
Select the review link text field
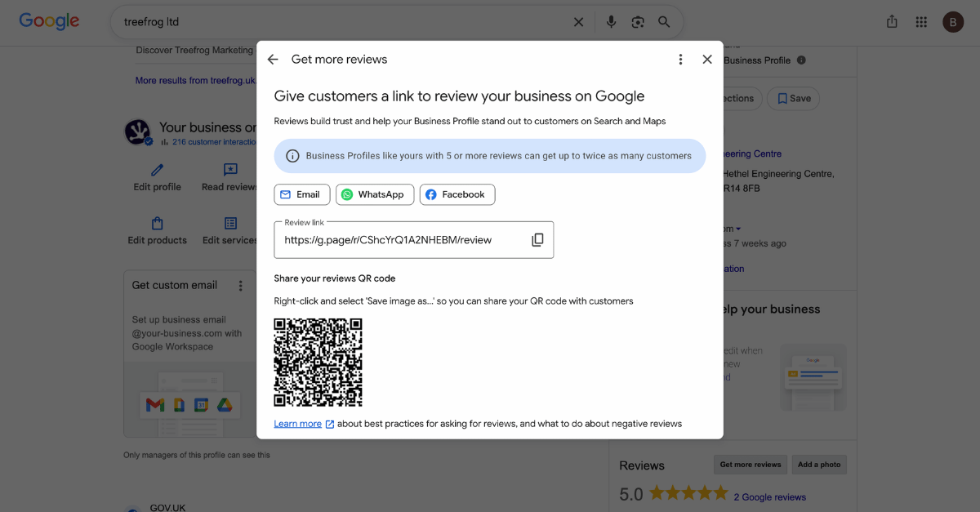point(413,240)
